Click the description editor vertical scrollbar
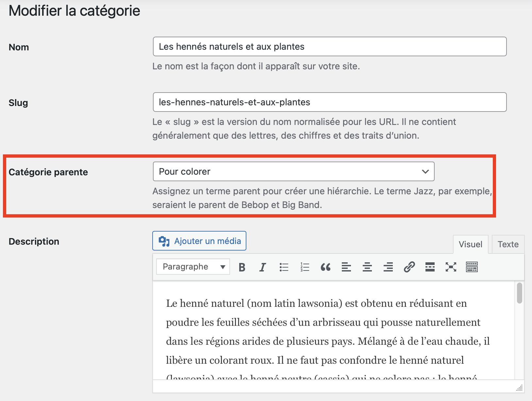Image resolution: width=532 pixels, height=401 pixels. pyautogui.click(x=519, y=293)
